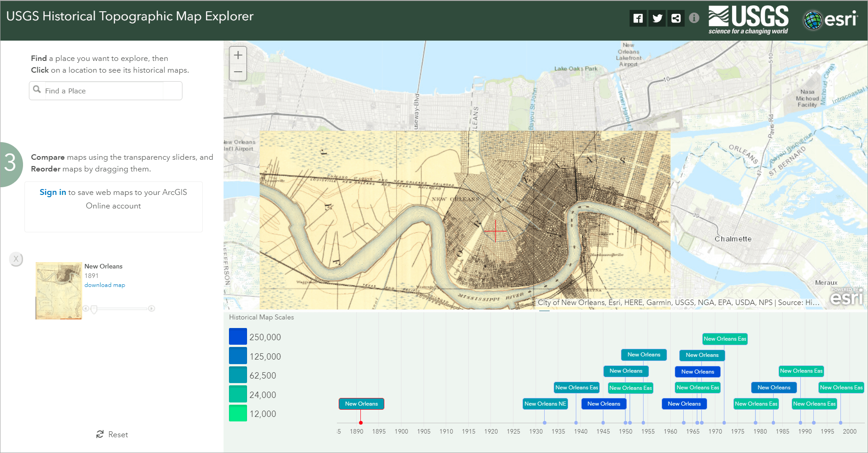
Task: Click the USGS logo
Action: coord(748,19)
